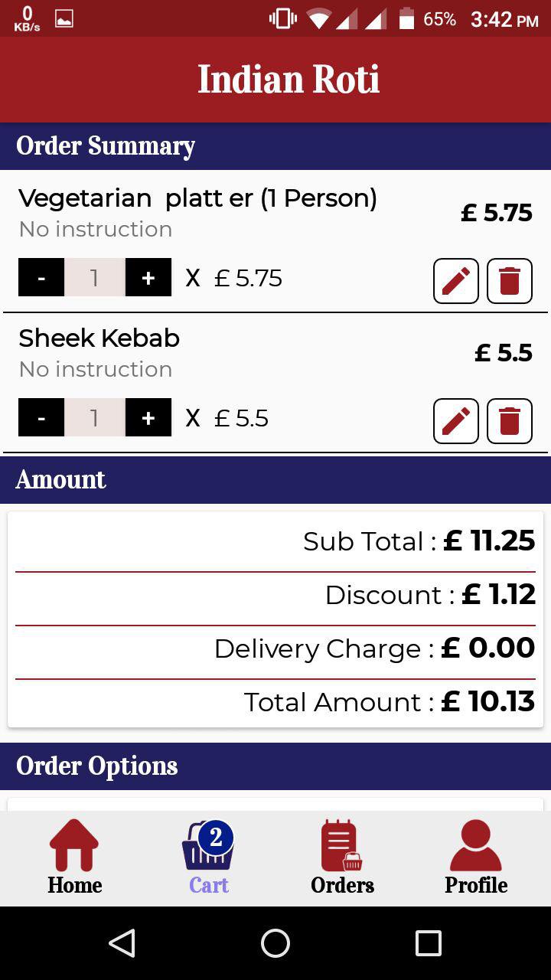Tap the Sheek Kebab item name
The height and width of the screenshot is (980, 551).
pyautogui.click(x=99, y=338)
